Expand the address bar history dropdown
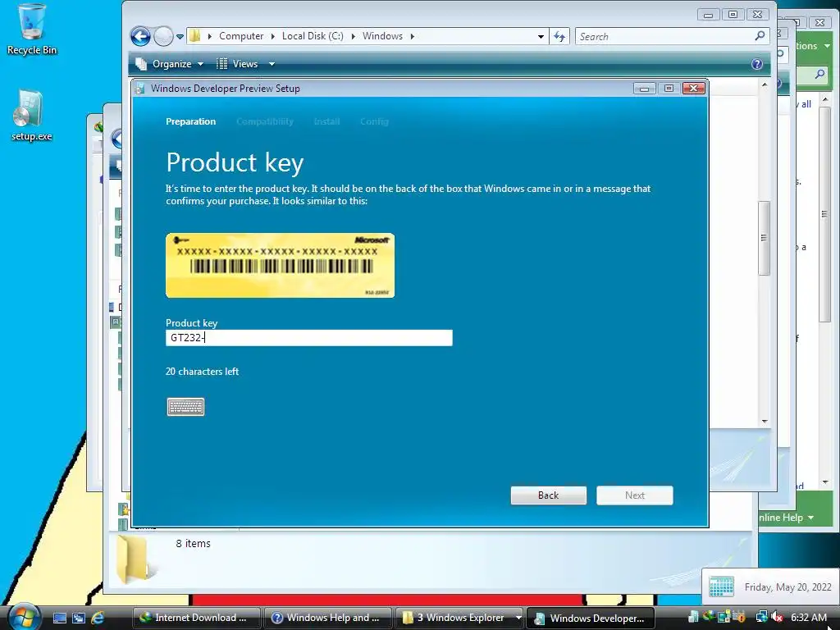 541,36
